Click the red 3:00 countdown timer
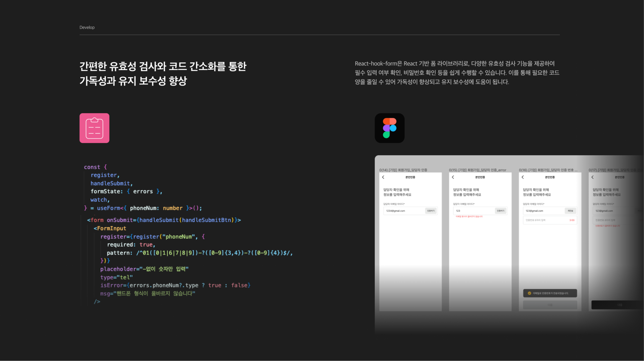This screenshot has height=361, width=644. click(x=572, y=220)
